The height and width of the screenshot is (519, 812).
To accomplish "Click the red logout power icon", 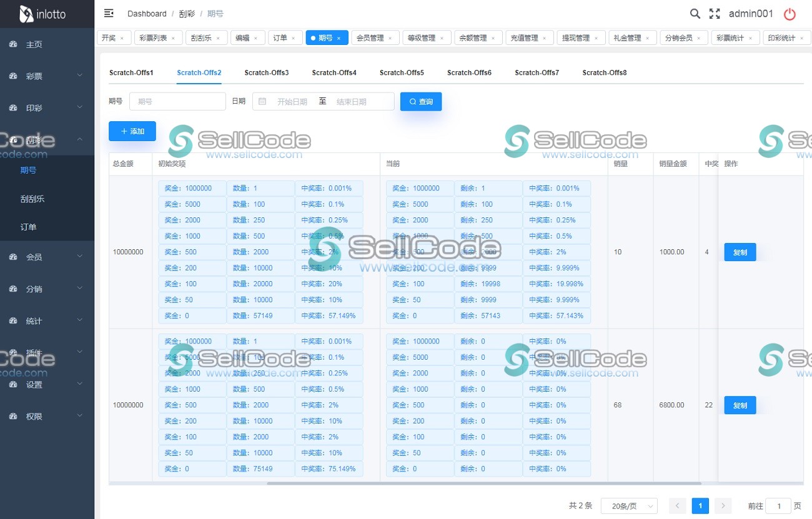I will 789,13.
